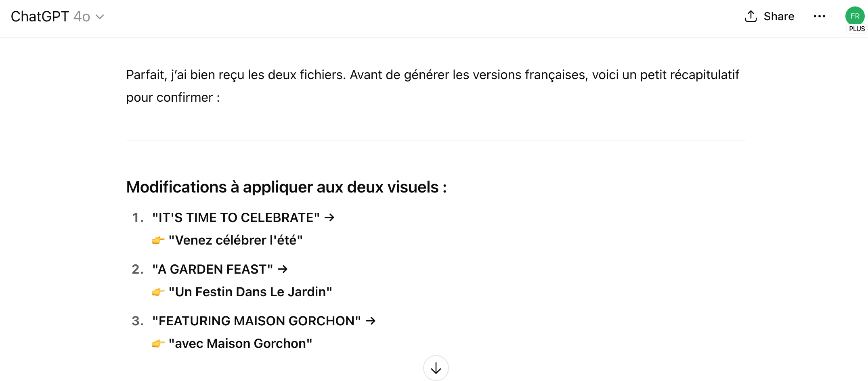The width and height of the screenshot is (868, 381).
Task: Click the ChatGPT 4o model name
Action: (50, 17)
